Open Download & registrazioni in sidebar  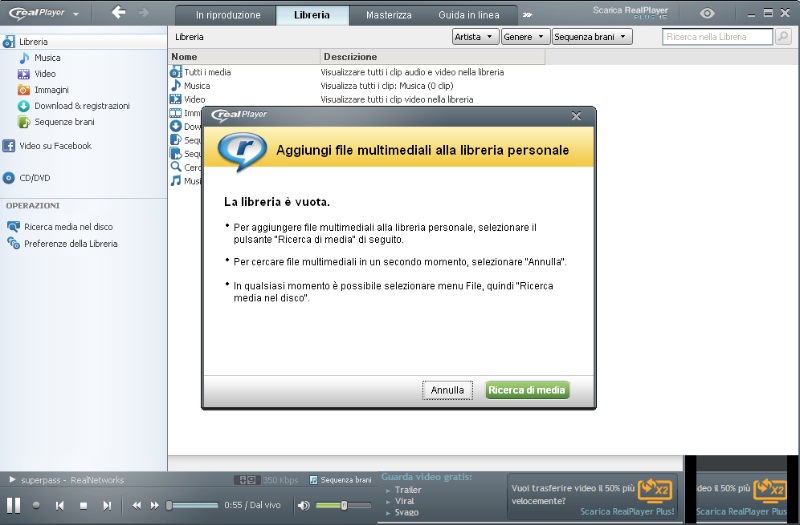pos(81,106)
